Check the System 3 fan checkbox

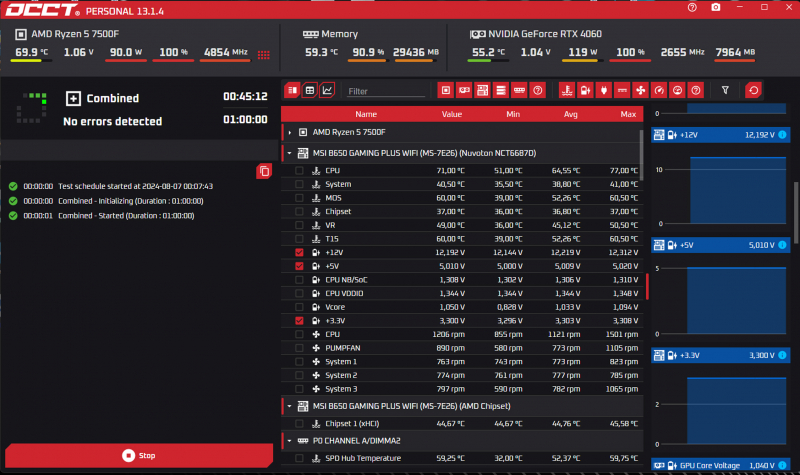(x=299, y=389)
